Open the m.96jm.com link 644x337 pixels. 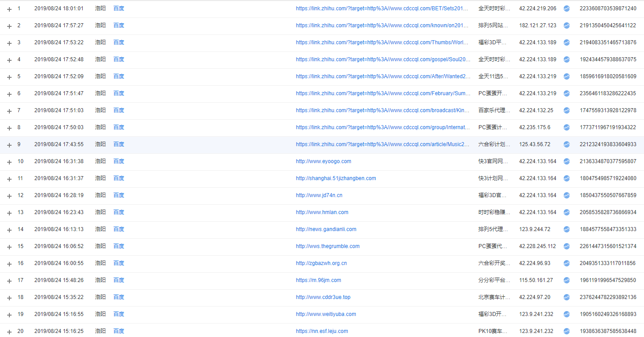tap(318, 280)
